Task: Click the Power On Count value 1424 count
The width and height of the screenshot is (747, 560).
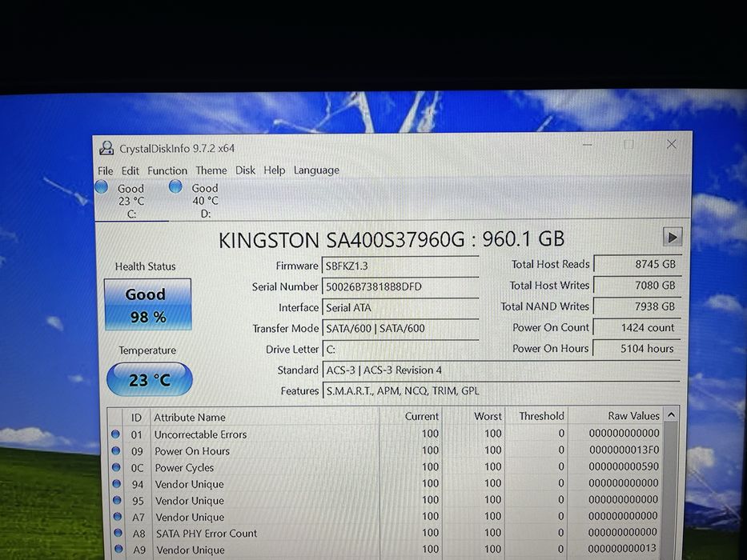Action: click(x=637, y=327)
